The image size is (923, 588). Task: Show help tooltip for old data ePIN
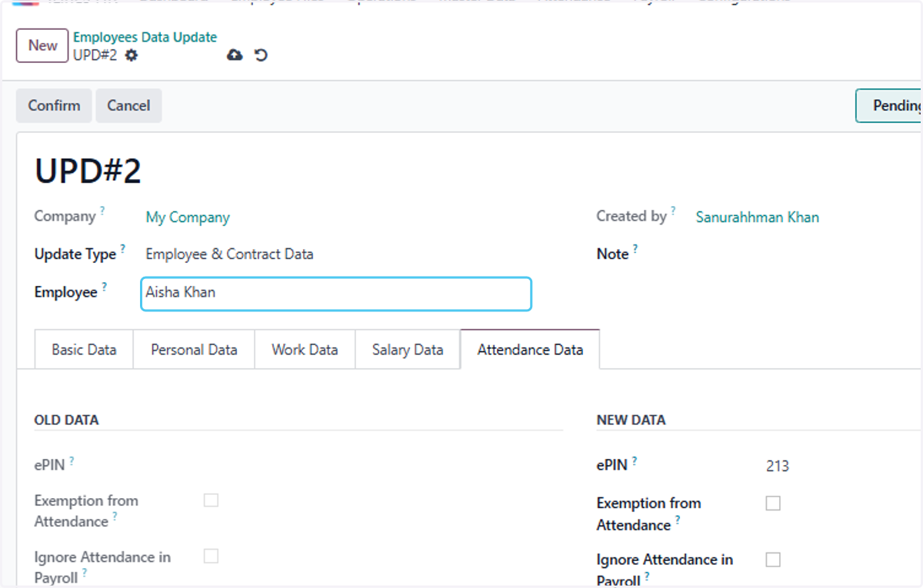point(72,460)
